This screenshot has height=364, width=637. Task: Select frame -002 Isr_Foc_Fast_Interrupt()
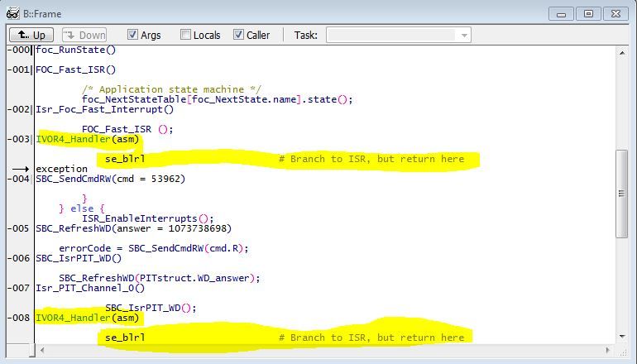point(104,109)
